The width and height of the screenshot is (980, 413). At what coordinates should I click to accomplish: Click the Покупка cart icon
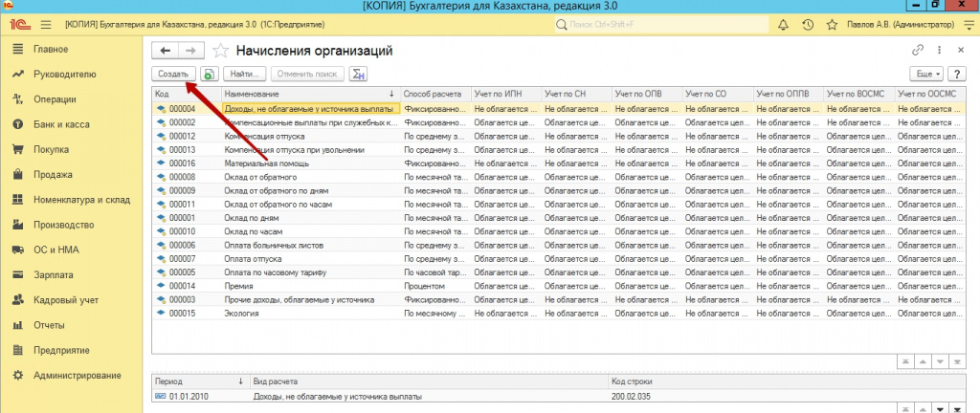pos(18,150)
